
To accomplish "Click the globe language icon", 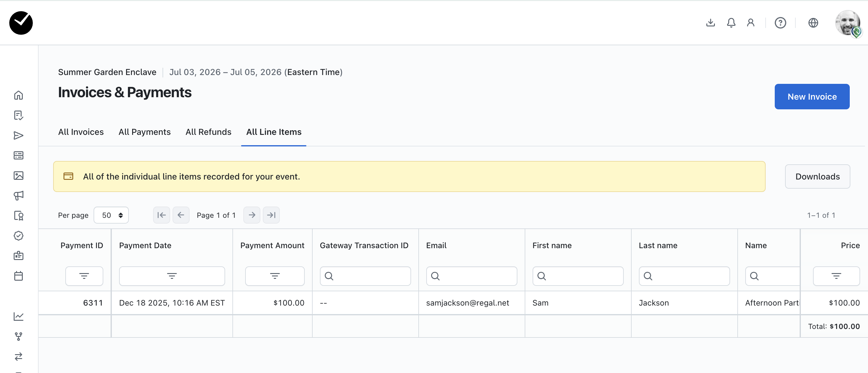I will [x=813, y=22].
